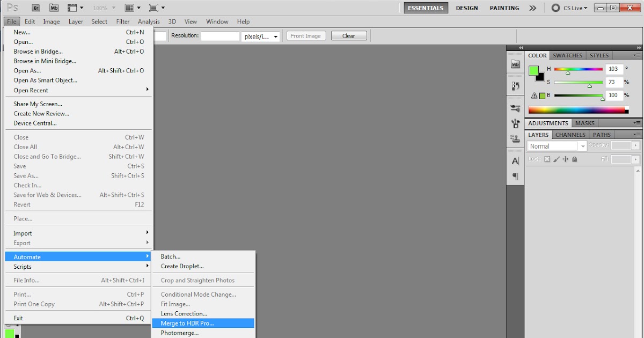
Task: Switch to the Styles tab
Action: pyautogui.click(x=599, y=55)
